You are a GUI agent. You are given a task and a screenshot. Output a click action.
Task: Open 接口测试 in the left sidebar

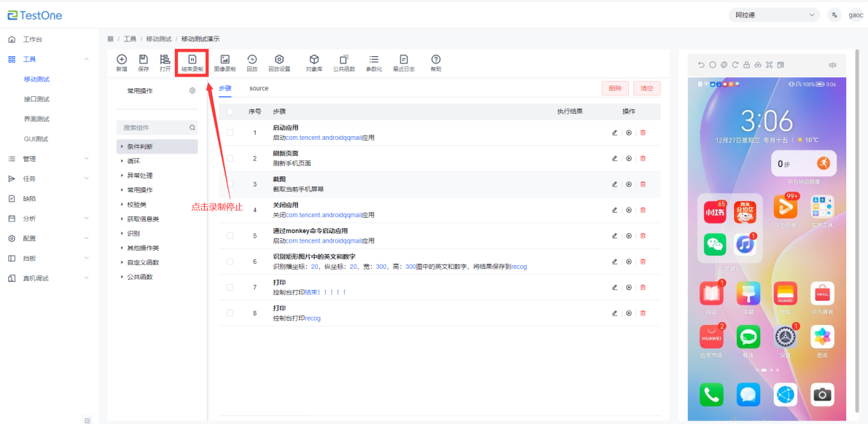pyautogui.click(x=36, y=99)
